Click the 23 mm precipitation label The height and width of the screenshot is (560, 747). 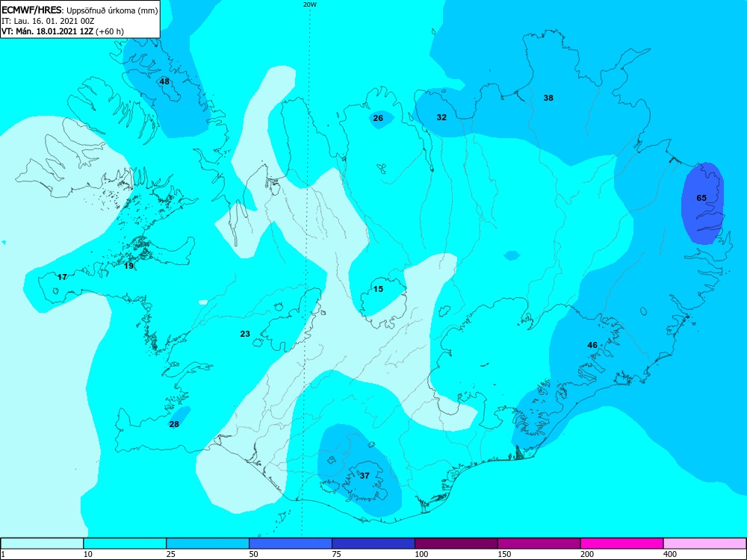click(245, 335)
